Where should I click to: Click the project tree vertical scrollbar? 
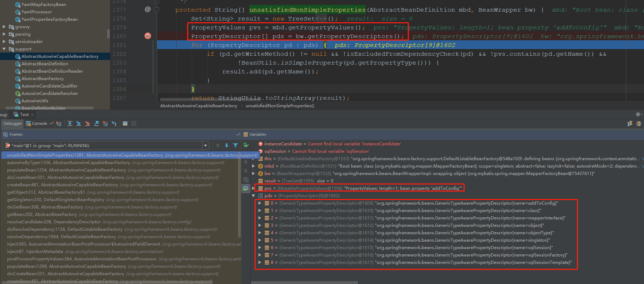pos(108,34)
